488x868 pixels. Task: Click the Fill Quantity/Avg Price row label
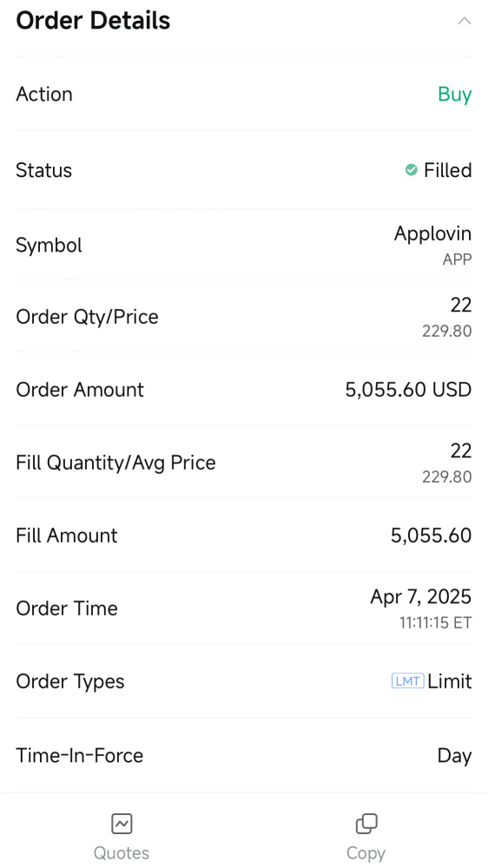coord(115,463)
